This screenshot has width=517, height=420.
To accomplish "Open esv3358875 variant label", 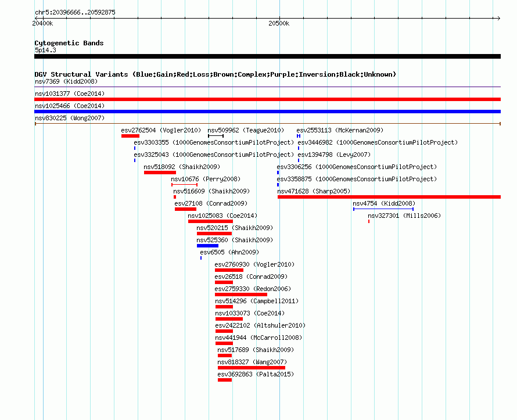I will point(357,179).
